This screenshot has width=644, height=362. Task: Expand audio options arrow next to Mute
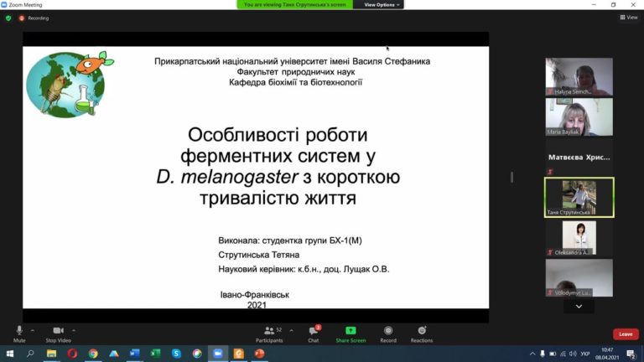coord(33,330)
